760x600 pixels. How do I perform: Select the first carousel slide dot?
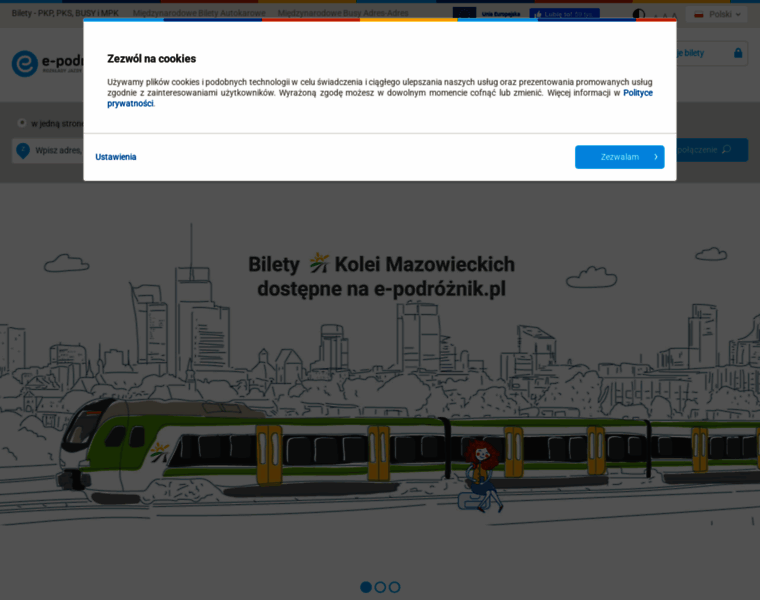click(x=366, y=587)
